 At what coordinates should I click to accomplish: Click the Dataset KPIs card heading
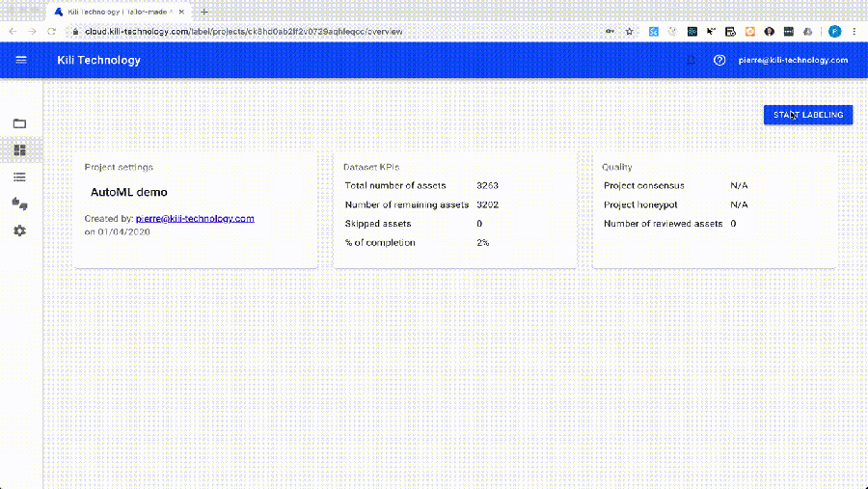(371, 167)
